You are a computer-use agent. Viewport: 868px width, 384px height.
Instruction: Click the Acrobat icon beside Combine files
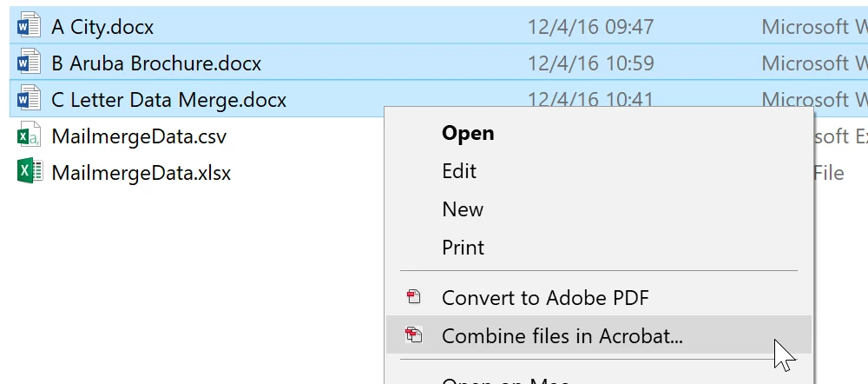pos(414,335)
